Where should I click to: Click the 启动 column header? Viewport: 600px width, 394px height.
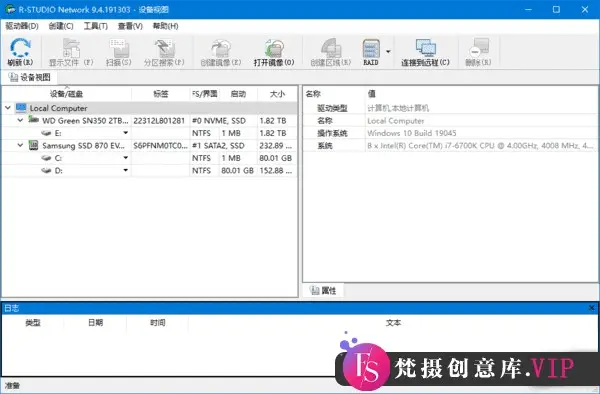click(238, 94)
